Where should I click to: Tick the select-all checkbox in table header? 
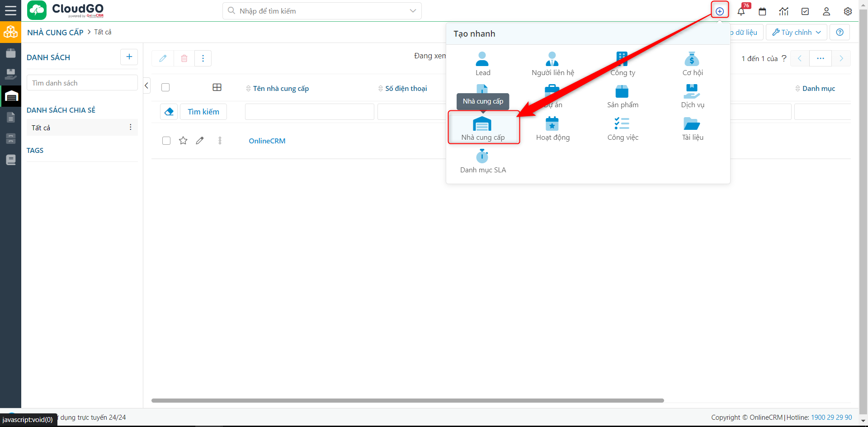pyautogui.click(x=165, y=87)
